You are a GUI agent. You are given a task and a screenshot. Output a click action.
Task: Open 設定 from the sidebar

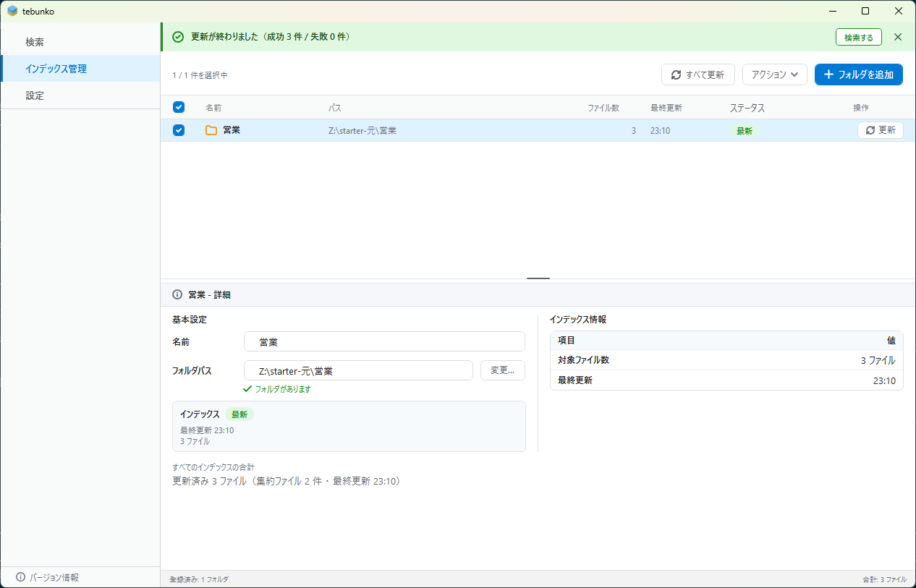pos(80,95)
